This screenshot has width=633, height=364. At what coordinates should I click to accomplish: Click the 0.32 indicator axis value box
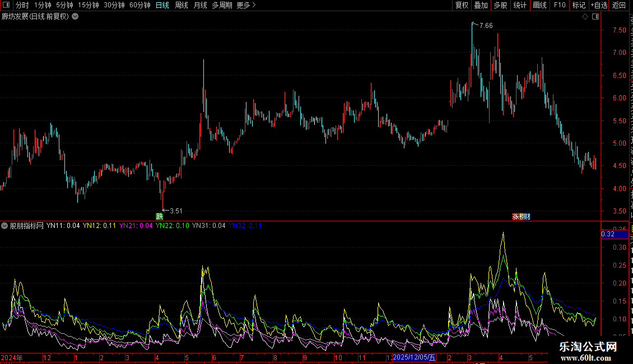pos(615,234)
